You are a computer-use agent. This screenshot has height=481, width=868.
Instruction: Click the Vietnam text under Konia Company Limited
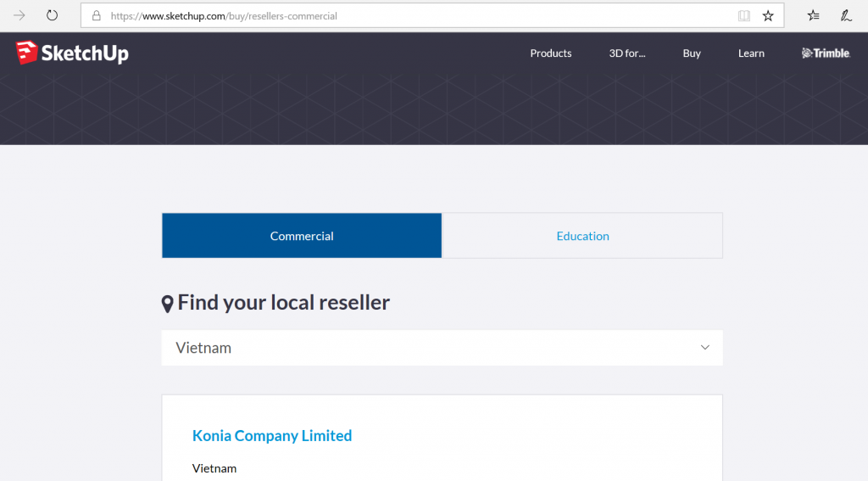tap(214, 468)
